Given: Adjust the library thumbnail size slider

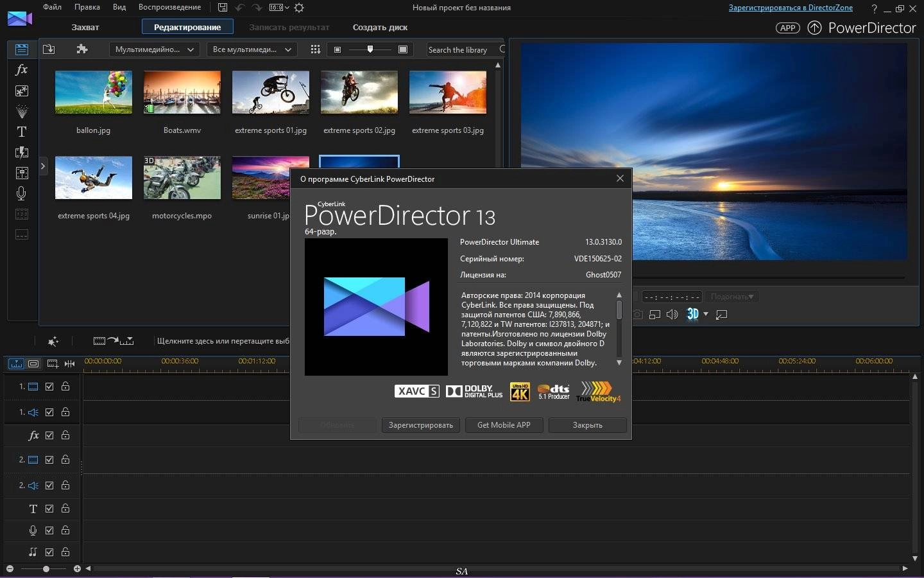Looking at the screenshot, I should (370, 49).
